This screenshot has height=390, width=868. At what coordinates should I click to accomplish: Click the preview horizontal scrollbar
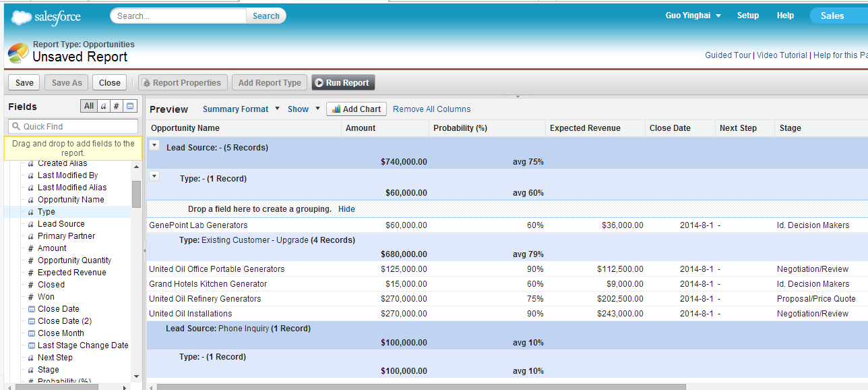click(421, 387)
